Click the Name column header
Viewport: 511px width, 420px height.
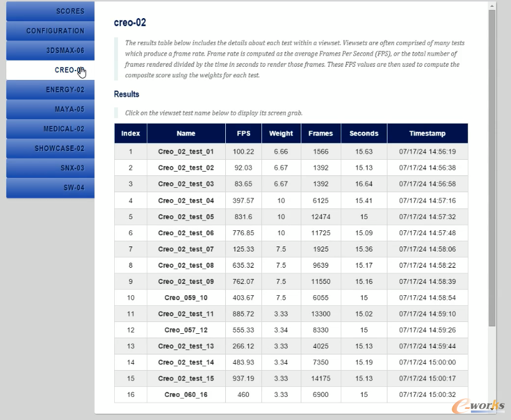pos(186,134)
